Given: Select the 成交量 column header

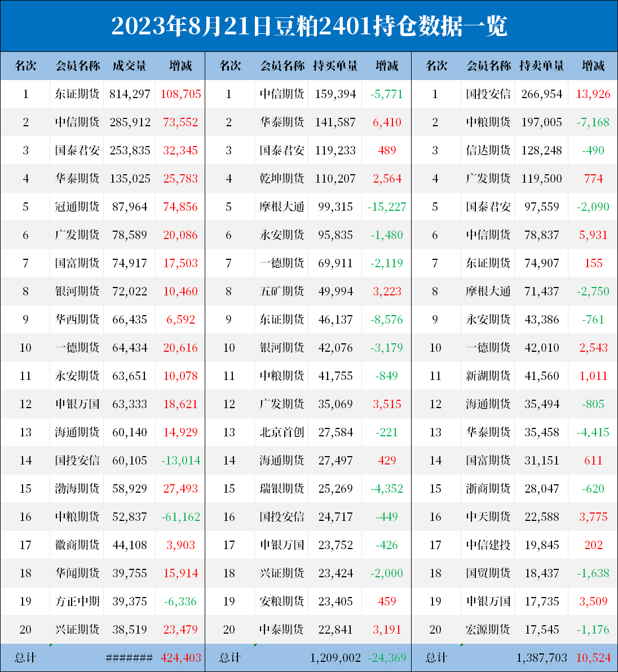Looking at the screenshot, I should (130, 65).
